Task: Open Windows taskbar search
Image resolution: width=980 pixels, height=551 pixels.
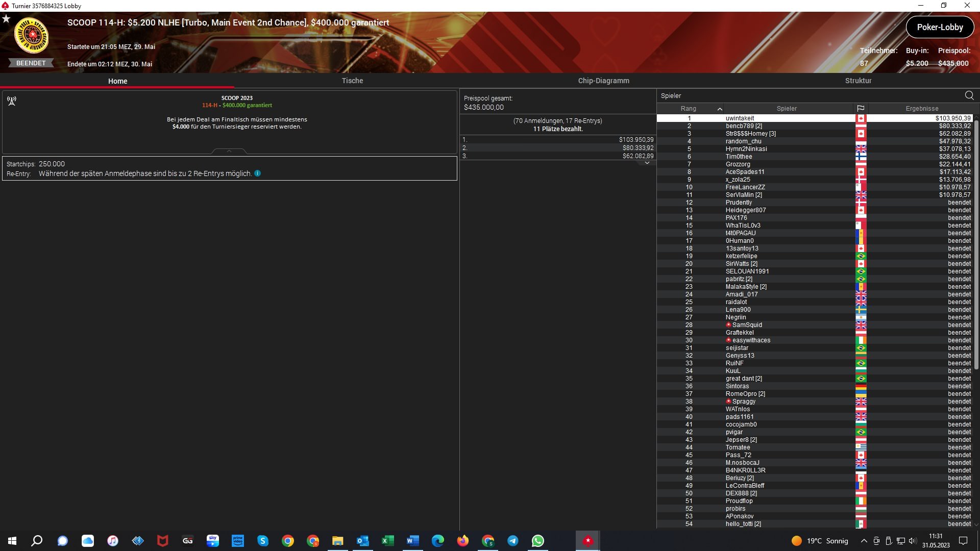Action: pos(37,541)
